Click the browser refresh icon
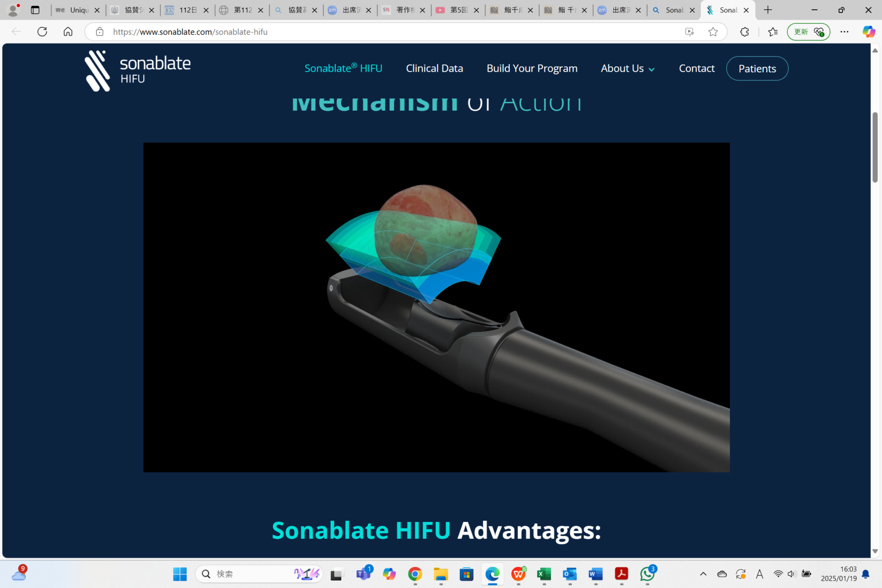The image size is (882, 588). tap(42, 32)
